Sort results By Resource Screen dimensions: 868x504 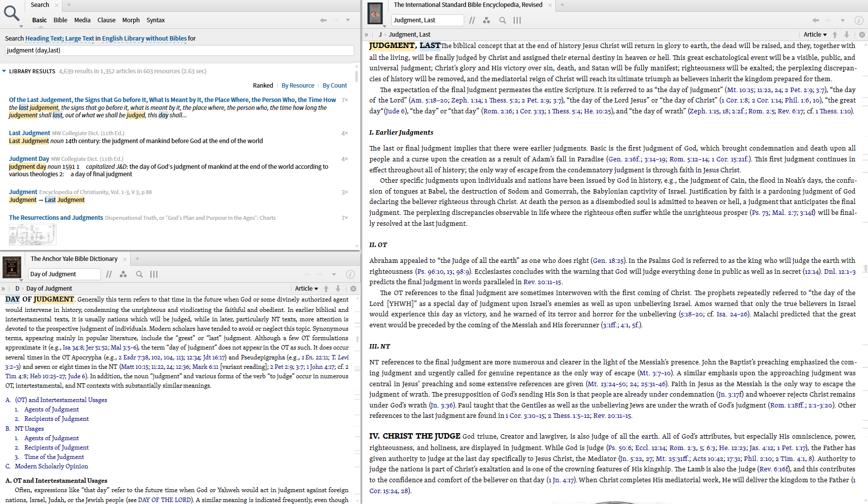click(298, 86)
